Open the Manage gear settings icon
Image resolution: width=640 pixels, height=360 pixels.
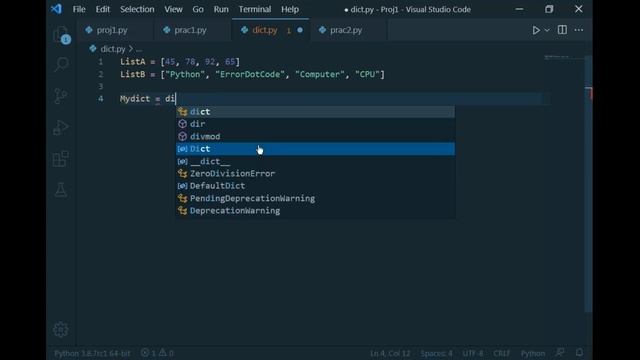click(x=61, y=329)
